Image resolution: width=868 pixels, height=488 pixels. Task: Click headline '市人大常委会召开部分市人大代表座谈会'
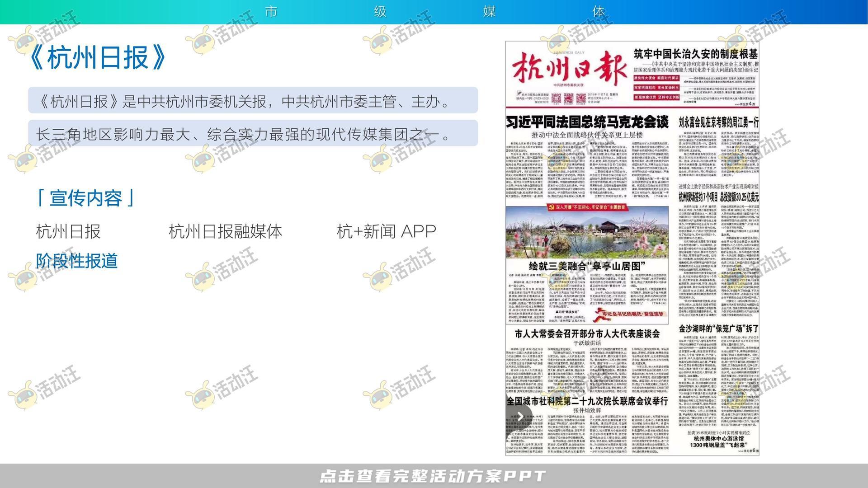[587, 333]
